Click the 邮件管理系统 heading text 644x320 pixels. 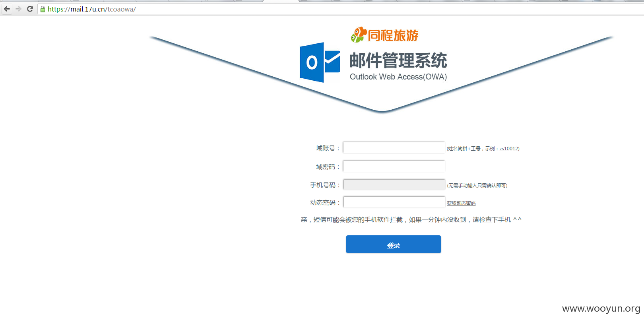click(x=398, y=61)
